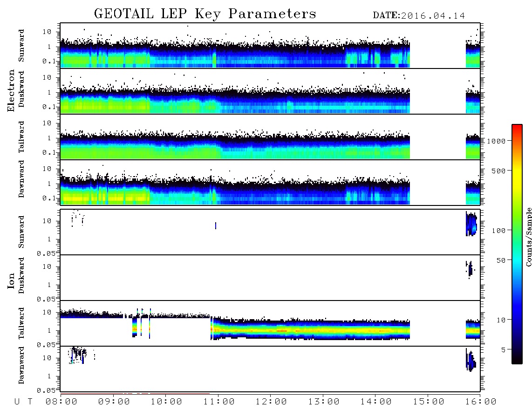Click the 16:00 UT time label
Image resolution: width=532 pixels, height=410 pixels.
click(480, 402)
